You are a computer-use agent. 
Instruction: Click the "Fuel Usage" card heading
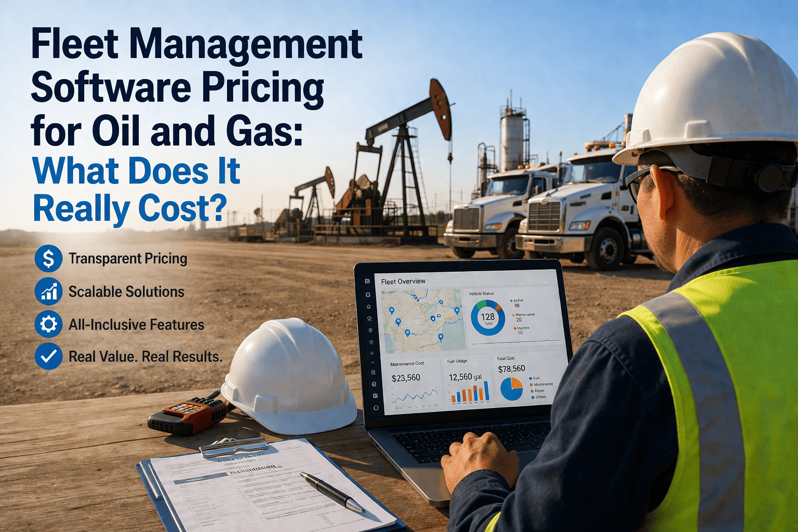coord(457,361)
